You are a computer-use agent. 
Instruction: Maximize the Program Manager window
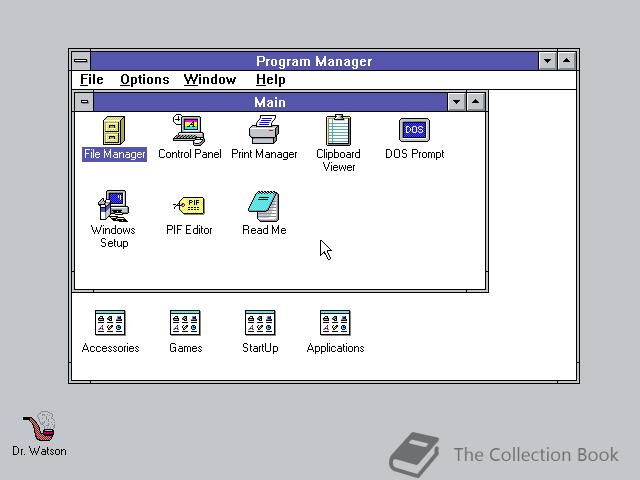(x=567, y=61)
